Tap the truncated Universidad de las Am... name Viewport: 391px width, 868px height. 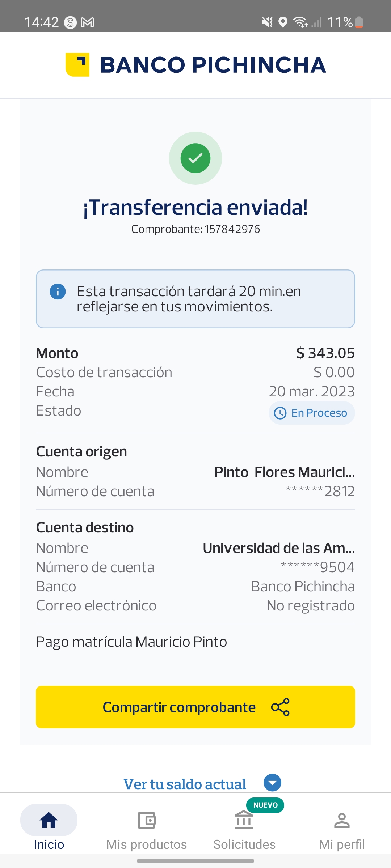(x=279, y=548)
